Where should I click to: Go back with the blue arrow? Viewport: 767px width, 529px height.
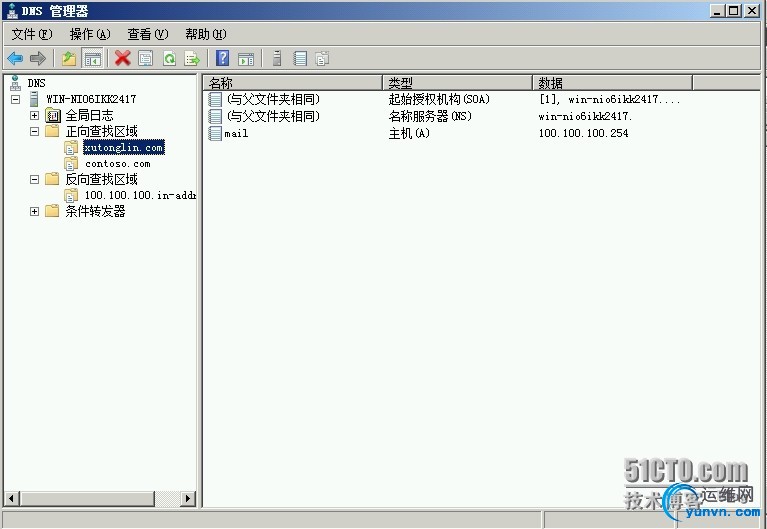coord(15,59)
